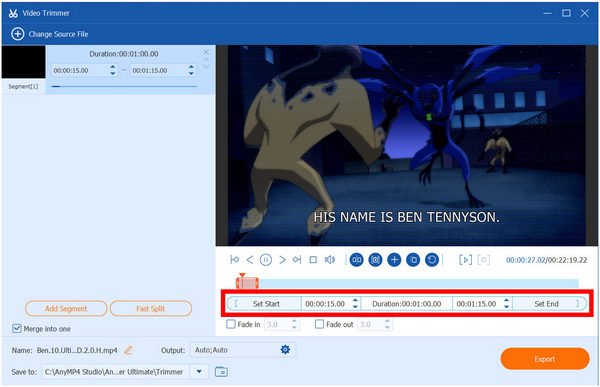Click the start time field 00:00:15.00 under video
Screen dimensions: 600x387
pos(326,304)
